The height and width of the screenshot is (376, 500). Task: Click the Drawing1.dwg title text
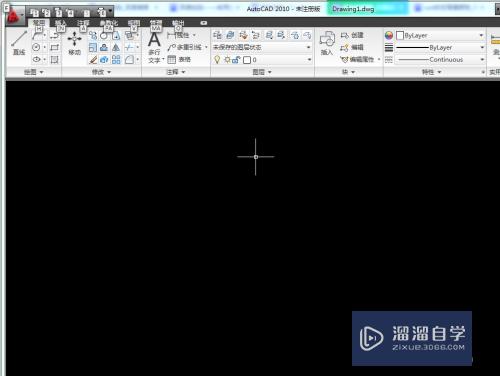[353, 9]
